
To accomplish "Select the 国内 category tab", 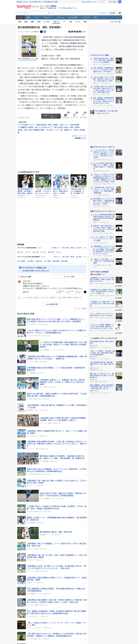I will pyautogui.click(x=26, y=22).
